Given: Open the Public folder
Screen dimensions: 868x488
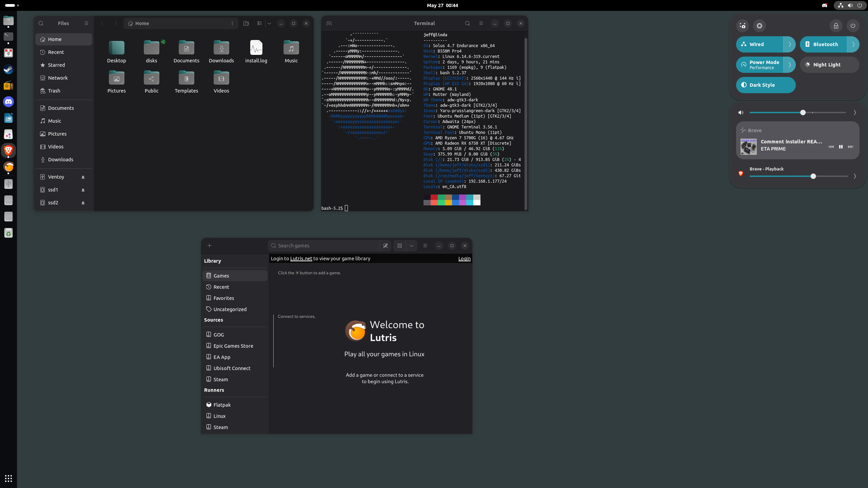Looking at the screenshot, I should pyautogui.click(x=151, y=82).
